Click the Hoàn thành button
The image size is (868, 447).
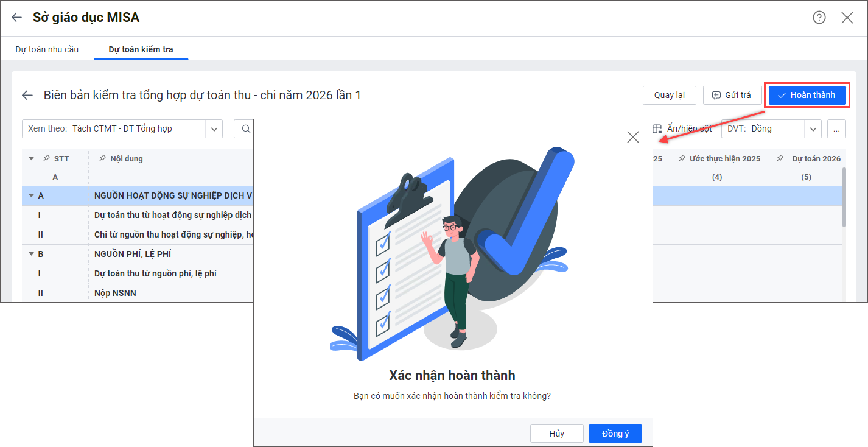coord(807,95)
